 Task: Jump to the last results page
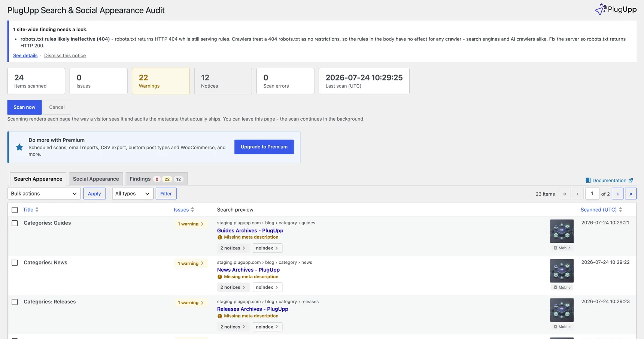pos(631,194)
